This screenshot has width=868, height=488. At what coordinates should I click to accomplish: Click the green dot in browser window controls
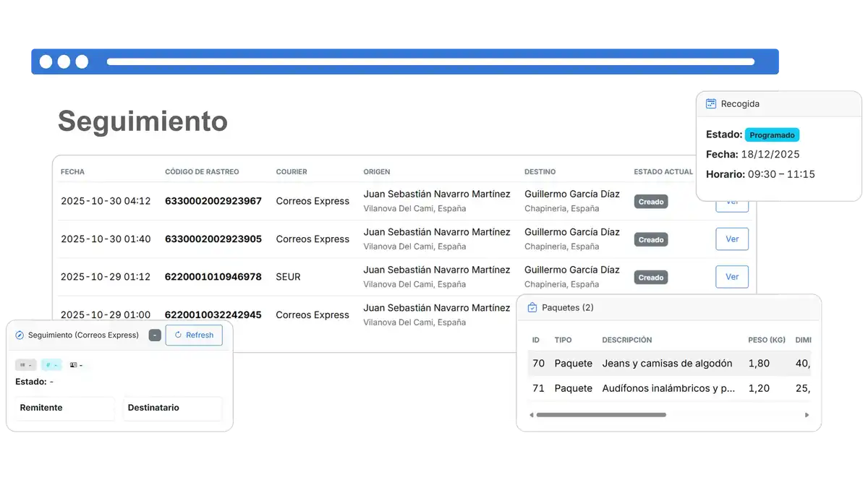[x=81, y=61]
